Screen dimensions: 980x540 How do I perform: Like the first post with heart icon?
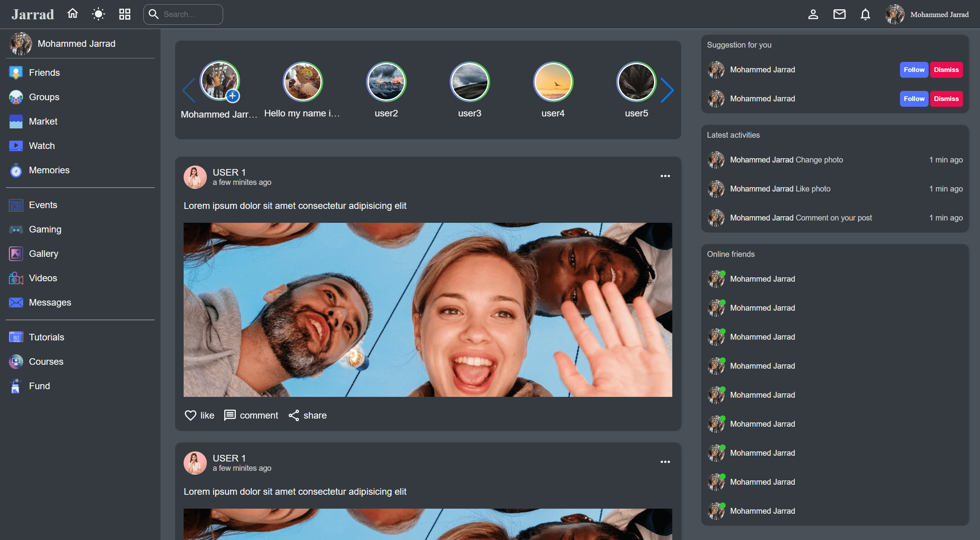pos(190,415)
